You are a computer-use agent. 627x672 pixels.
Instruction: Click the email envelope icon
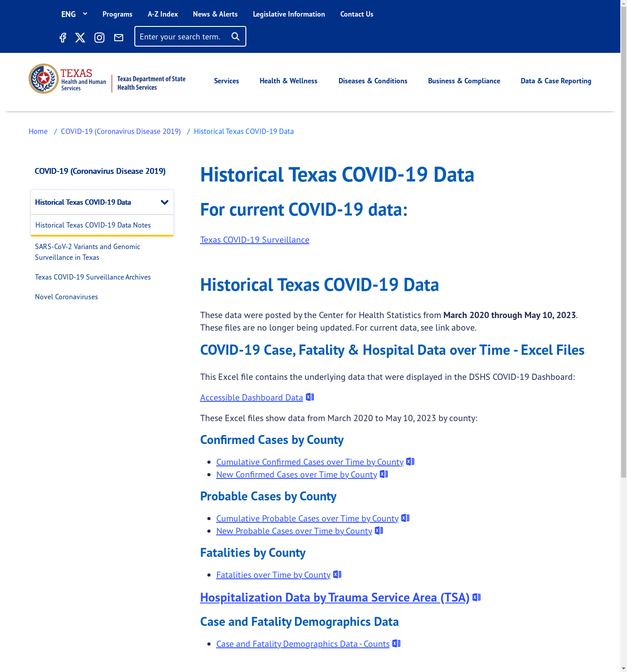(119, 38)
